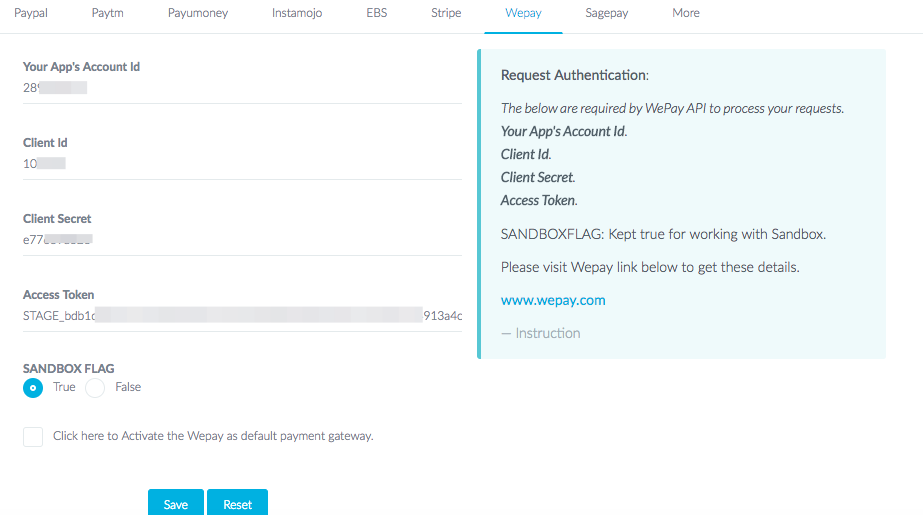
Task: Open the www.wepay.com link
Action: pos(553,300)
